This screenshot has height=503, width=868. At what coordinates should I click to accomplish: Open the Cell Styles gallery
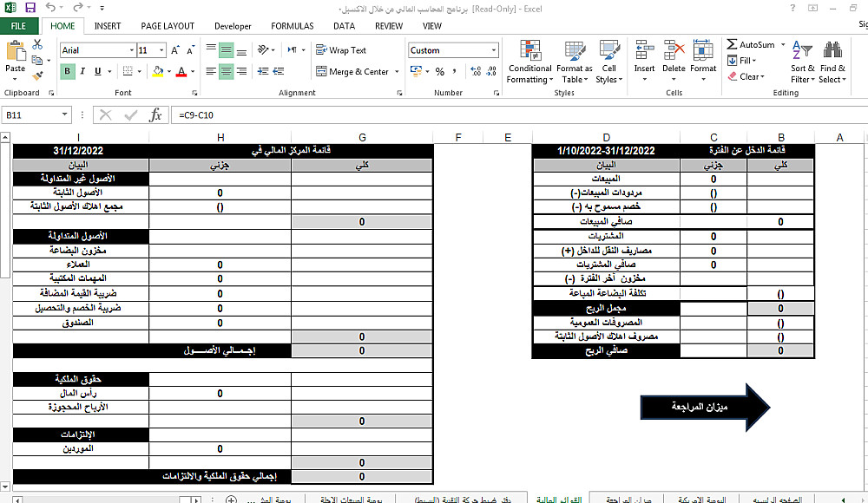click(x=609, y=62)
